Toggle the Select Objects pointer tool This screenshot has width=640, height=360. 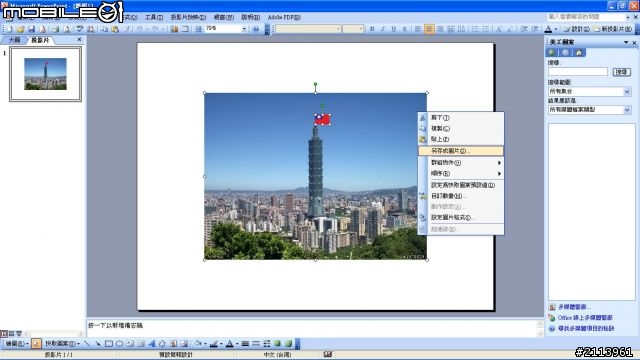pyautogui.click(x=36, y=344)
